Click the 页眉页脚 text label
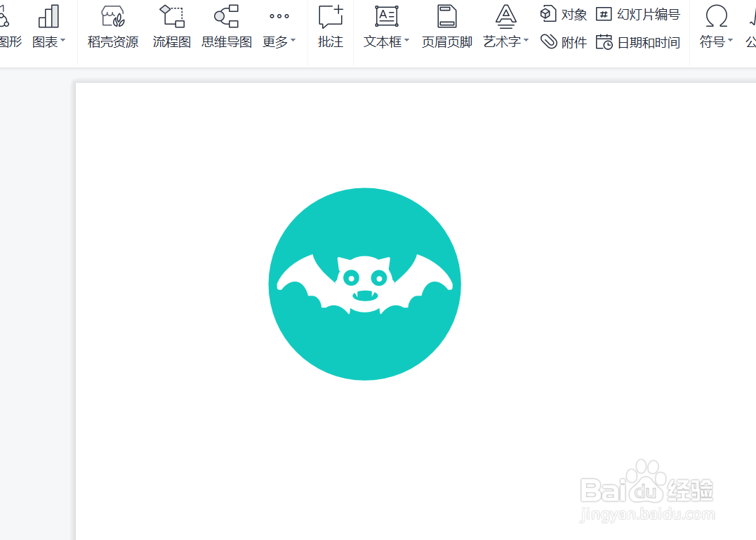Screen dimensions: 756x540 (x=447, y=42)
